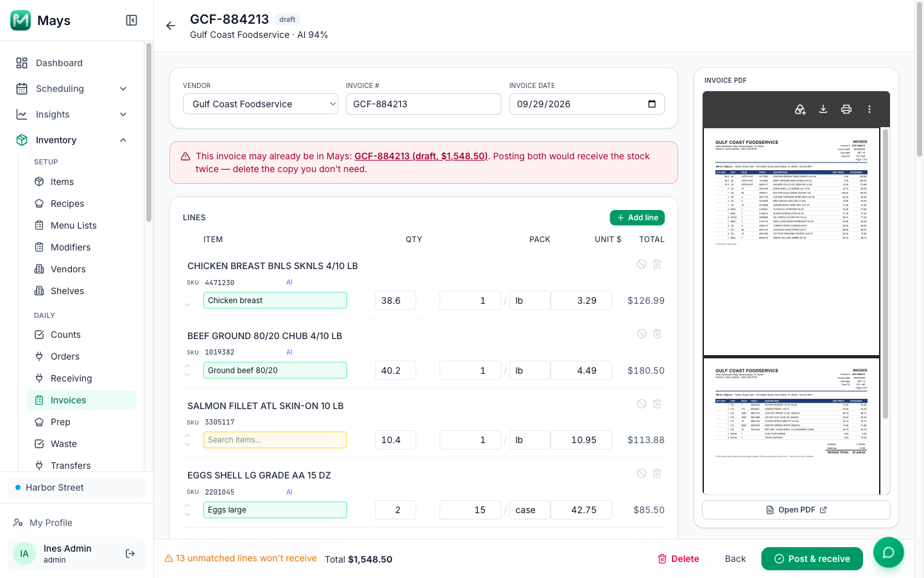Open Transfers page
924x578 pixels.
coord(81,466)
